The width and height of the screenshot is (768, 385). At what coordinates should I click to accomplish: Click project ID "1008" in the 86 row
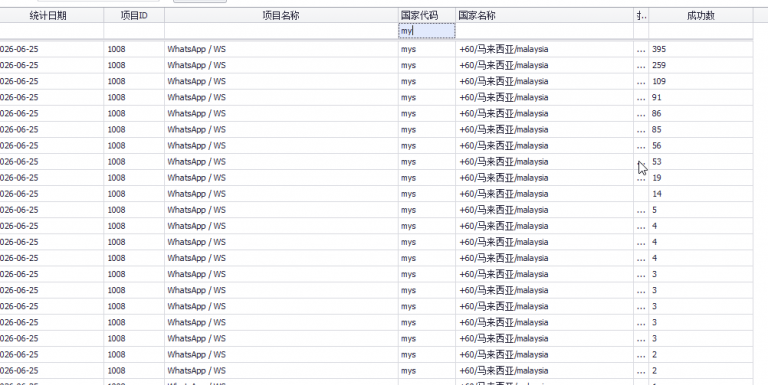tap(116, 114)
